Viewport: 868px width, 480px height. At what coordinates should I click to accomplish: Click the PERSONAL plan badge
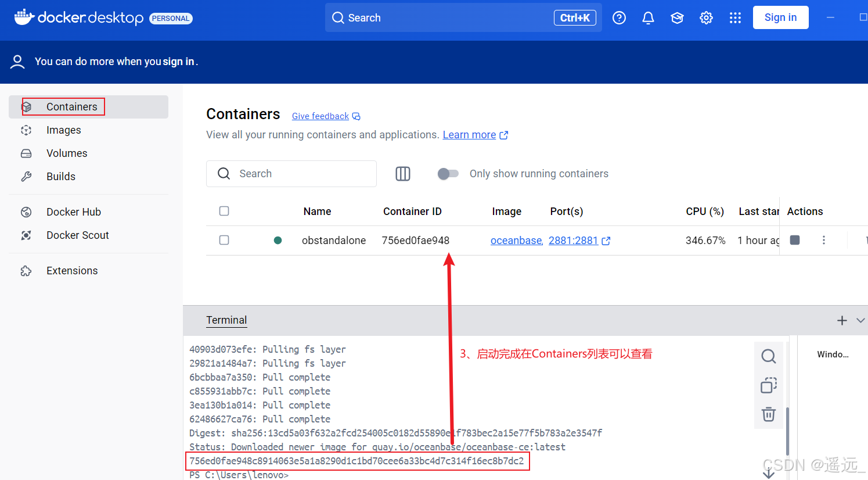coord(171,19)
